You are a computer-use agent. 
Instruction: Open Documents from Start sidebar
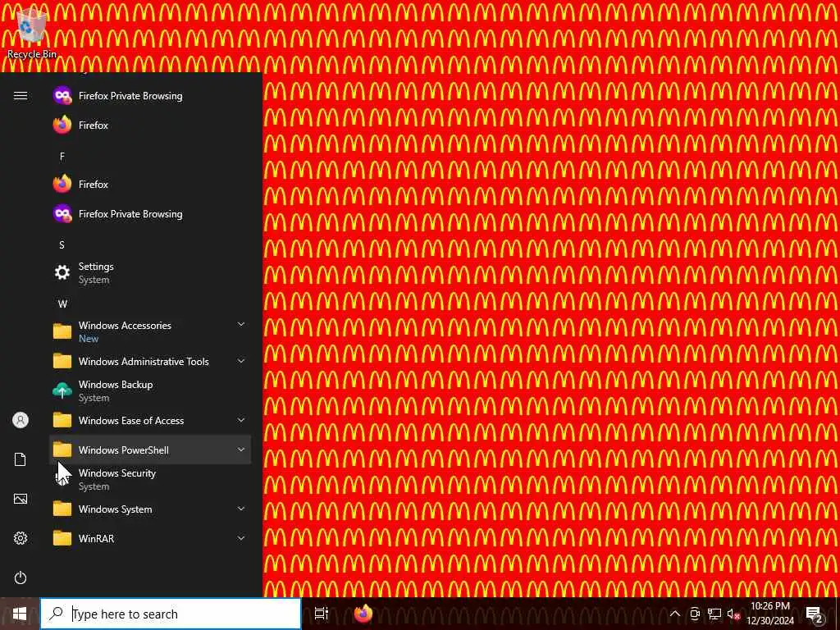21,459
